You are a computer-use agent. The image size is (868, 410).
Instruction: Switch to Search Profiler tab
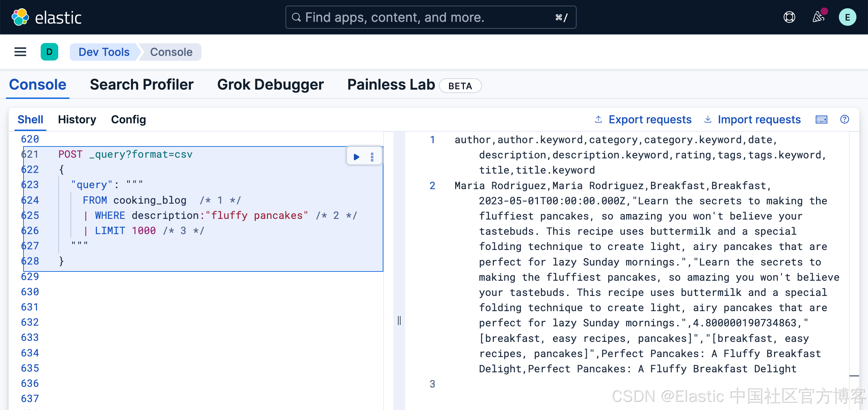click(142, 85)
